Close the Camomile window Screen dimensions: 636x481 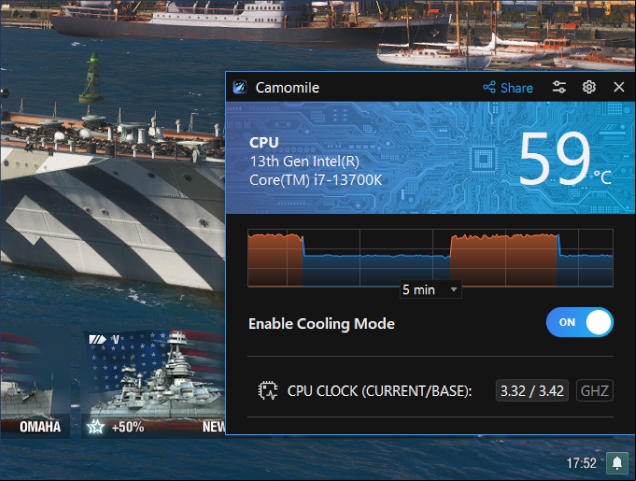(x=619, y=87)
